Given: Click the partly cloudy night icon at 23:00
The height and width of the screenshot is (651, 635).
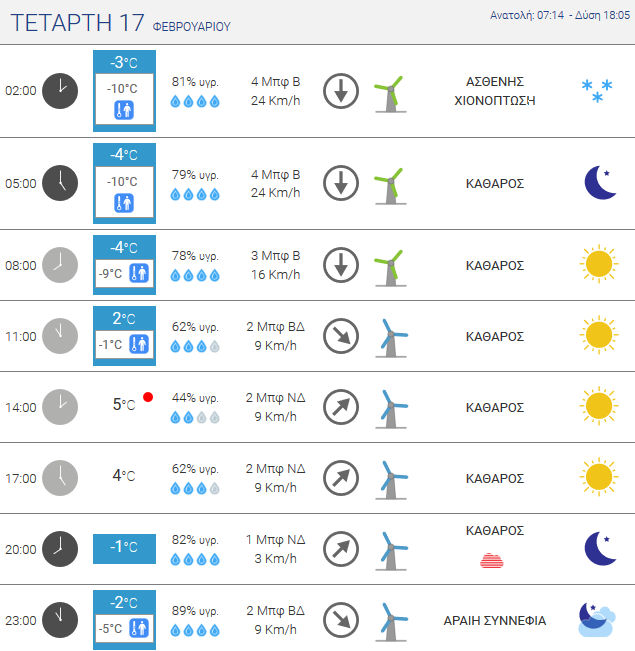Looking at the screenshot, I should pos(597,620).
